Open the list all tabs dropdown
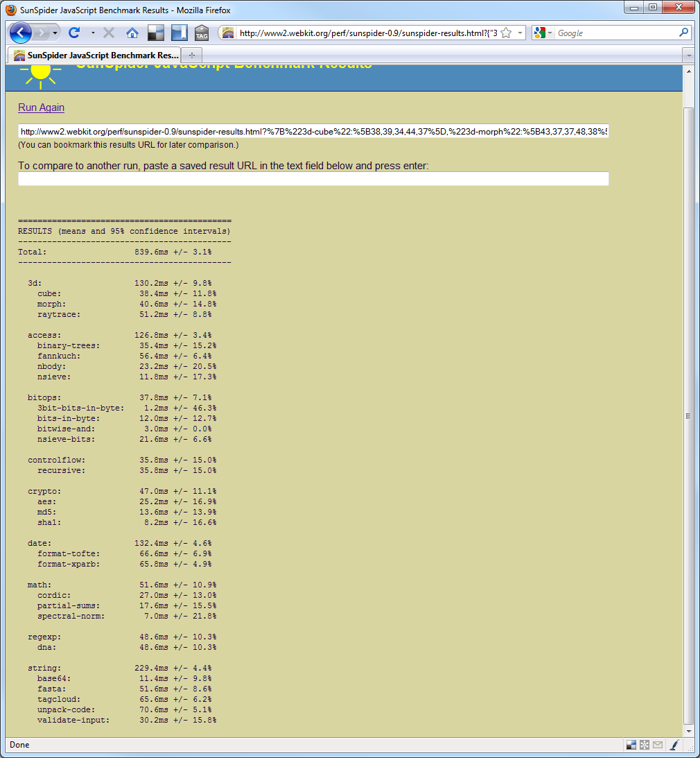The width and height of the screenshot is (700, 758). (x=689, y=55)
